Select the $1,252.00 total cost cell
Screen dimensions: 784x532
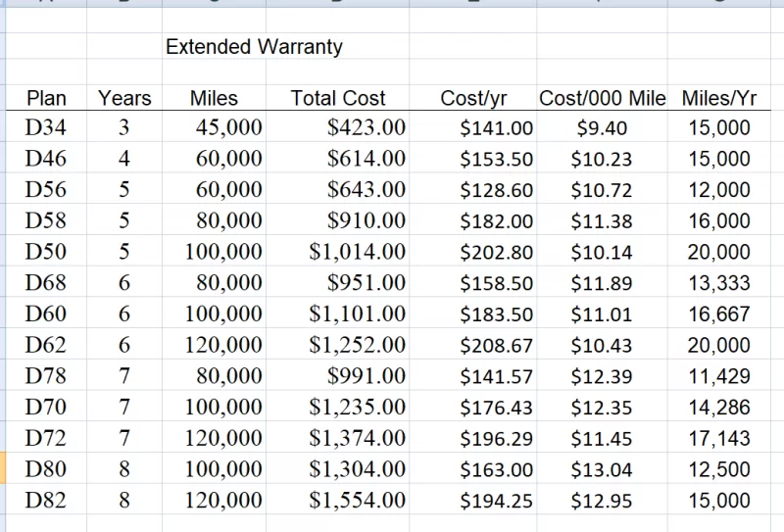(357, 345)
